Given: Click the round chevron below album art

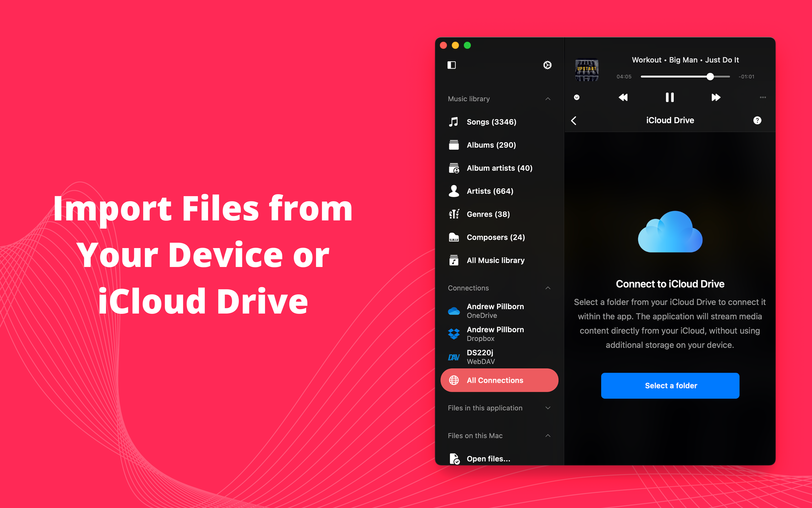Looking at the screenshot, I should tap(577, 97).
